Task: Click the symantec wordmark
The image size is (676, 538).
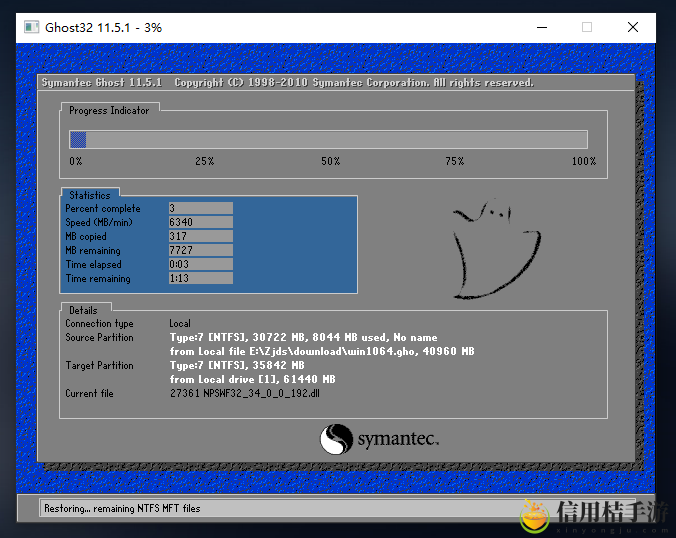Action: click(398, 439)
